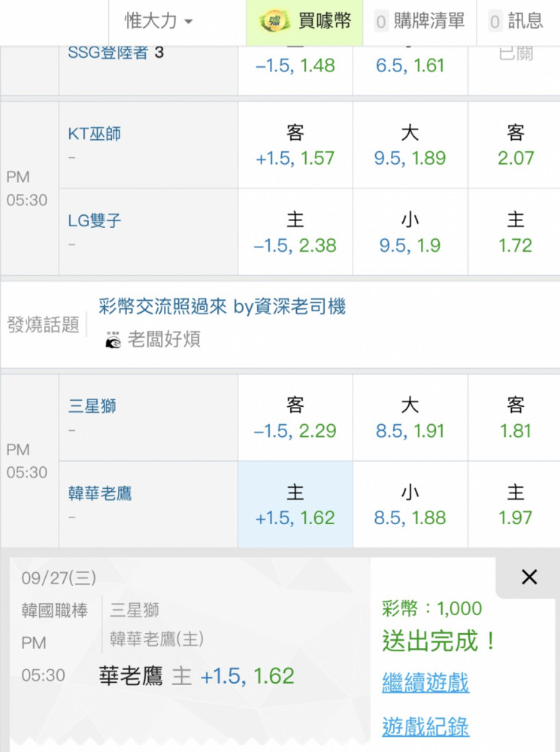The height and width of the screenshot is (752, 560).
Task: Select LG雙子 home spread -1.5, 2.38
Action: [295, 232]
